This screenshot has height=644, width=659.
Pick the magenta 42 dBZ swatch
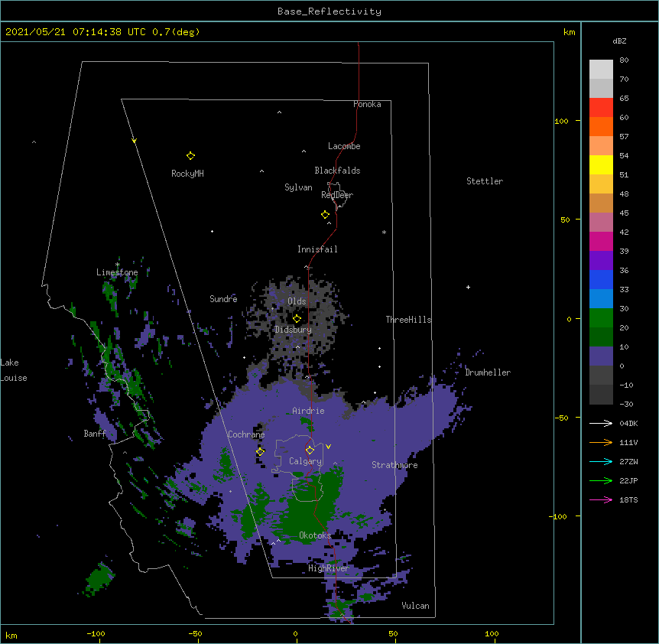click(x=601, y=241)
